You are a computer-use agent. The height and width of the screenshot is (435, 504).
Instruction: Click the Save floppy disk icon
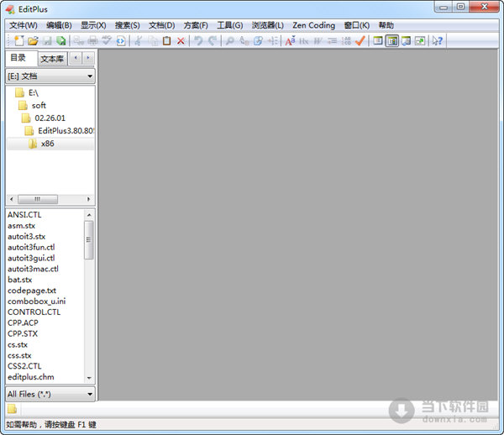[x=47, y=41]
